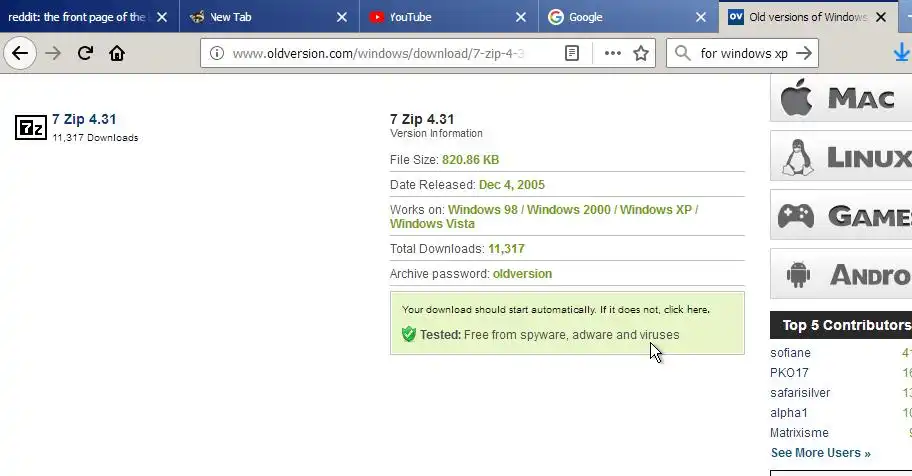Click 'Tested: Free from spyware' text

tap(550, 335)
